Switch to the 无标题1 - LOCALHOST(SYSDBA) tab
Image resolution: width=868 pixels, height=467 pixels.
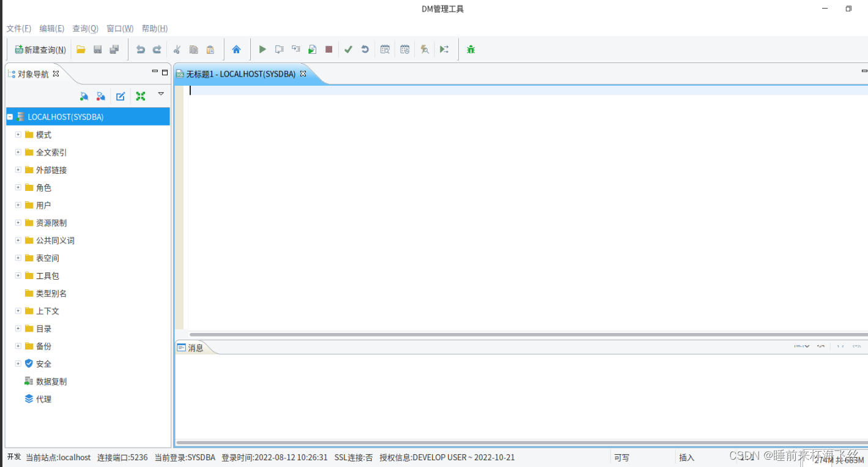tap(241, 73)
